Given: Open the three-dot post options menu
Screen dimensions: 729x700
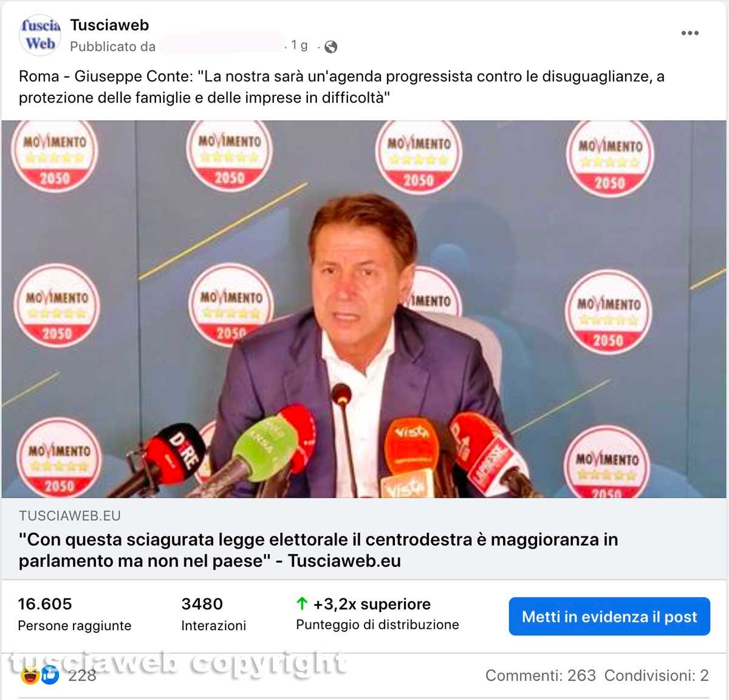Looking at the screenshot, I should [x=690, y=33].
